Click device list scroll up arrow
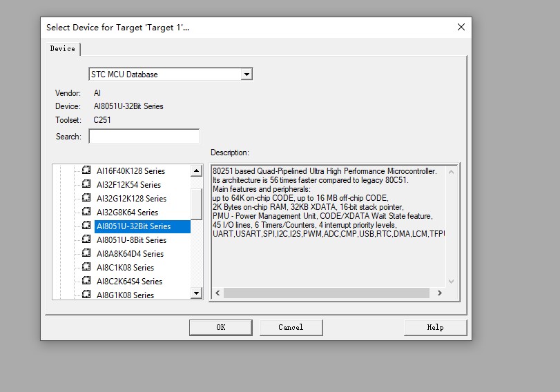 196,171
